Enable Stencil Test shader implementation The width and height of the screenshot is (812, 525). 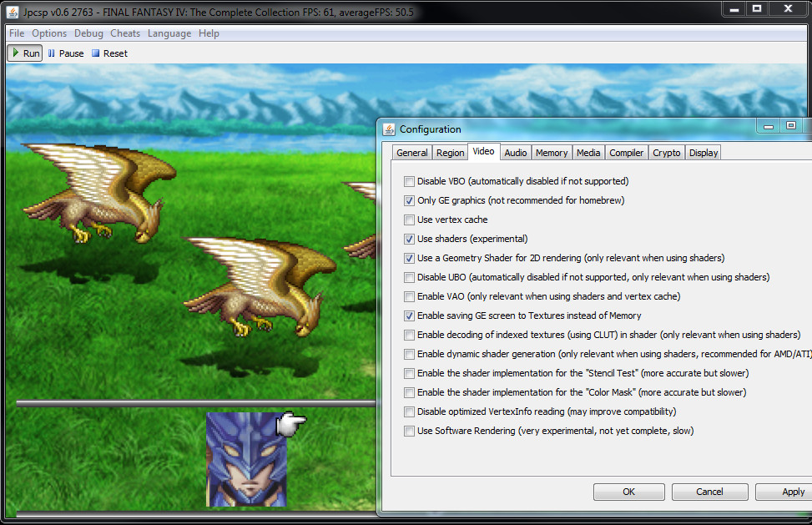409,373
